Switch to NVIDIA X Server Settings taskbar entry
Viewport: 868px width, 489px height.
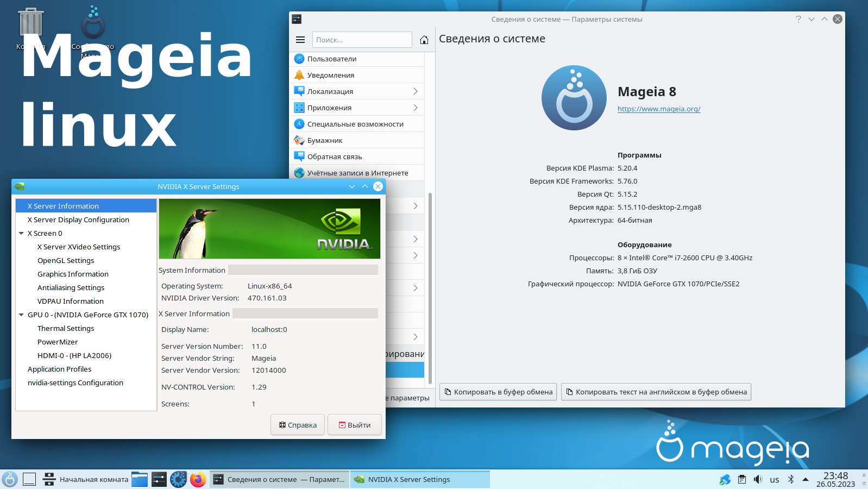(x=420, y=479)
